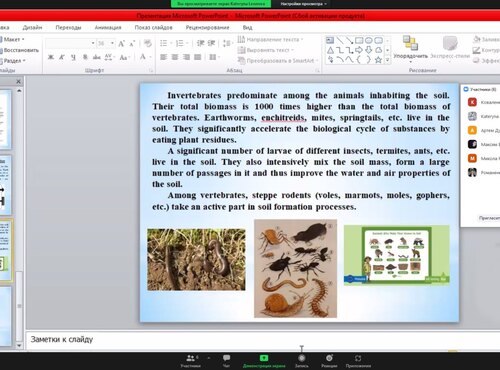
Task: Open Анимация ribbon tab
Action: coord(108,27)
